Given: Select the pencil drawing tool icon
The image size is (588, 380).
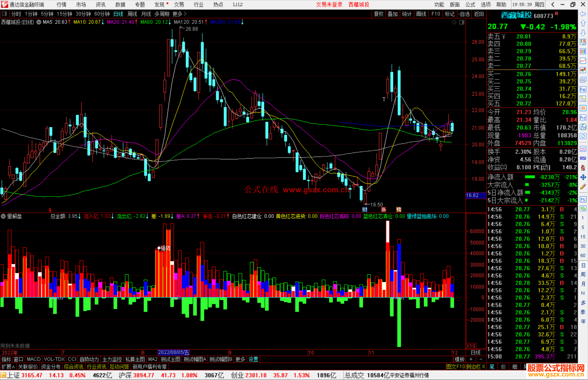Looking at the screenshot, I should coord(583,187).
